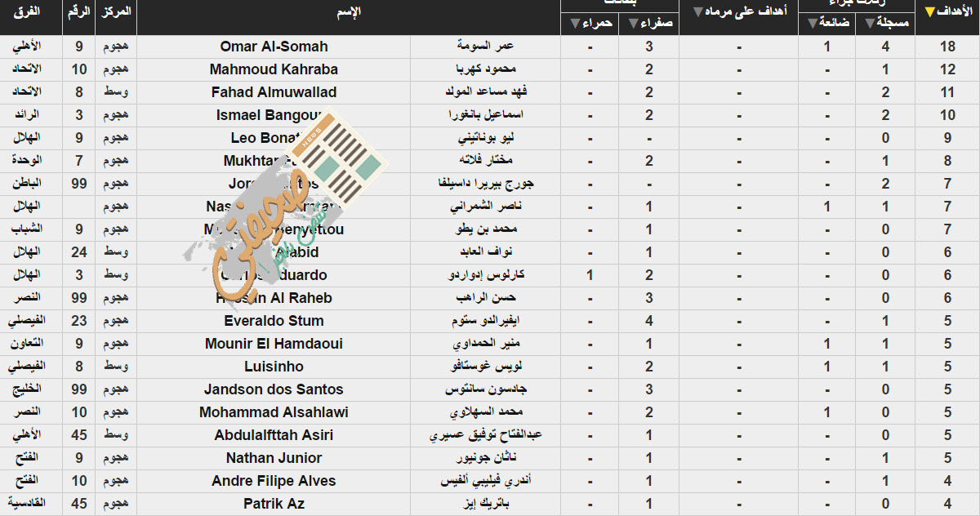Select Arabic name منير الحمداوي

point(485,344)
